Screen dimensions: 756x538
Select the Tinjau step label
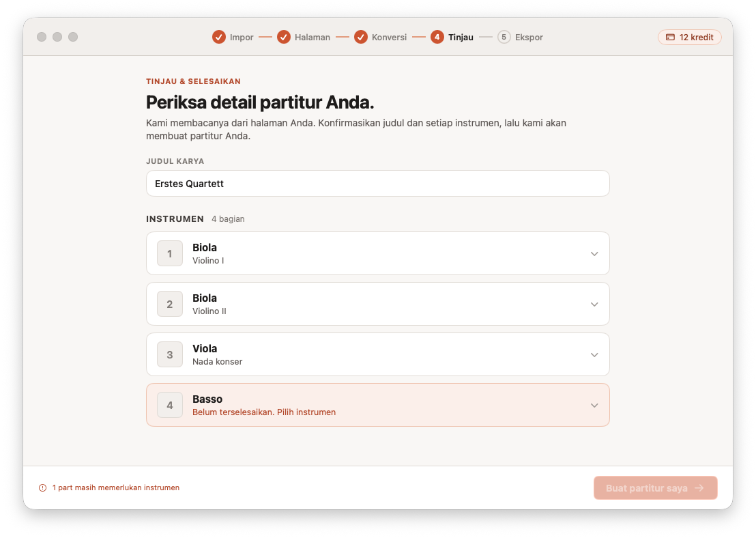pyautogui.click(x=461, y=37)
